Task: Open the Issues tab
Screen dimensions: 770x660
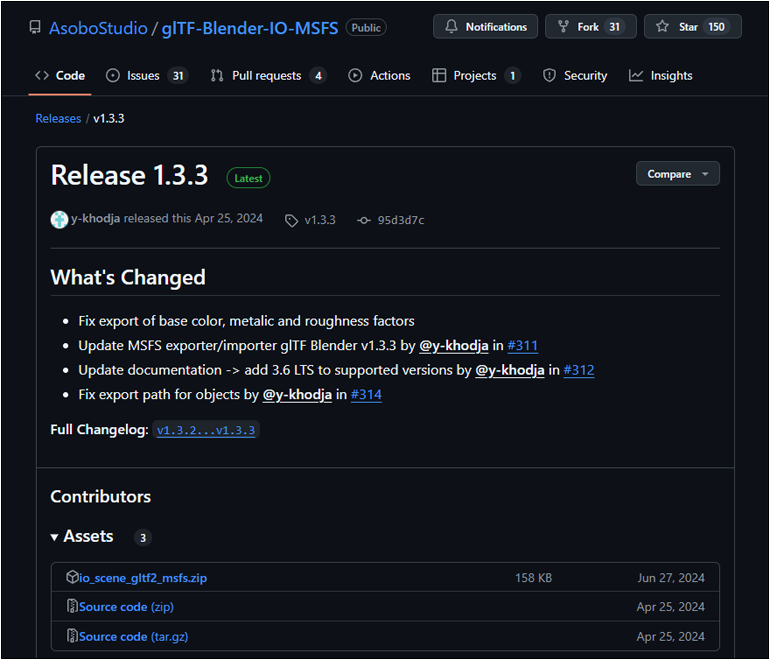Action: coord(147,76)
